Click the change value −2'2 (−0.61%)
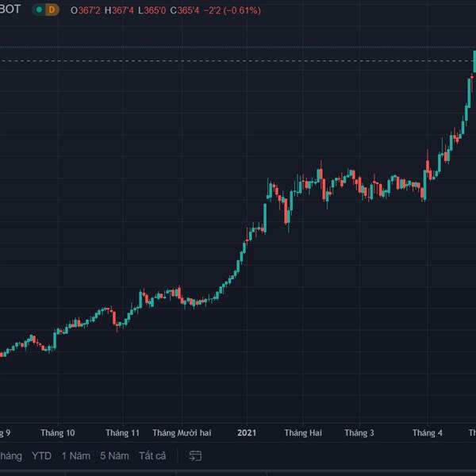The width and height of the screenshot is (476, 476). pos(232,10)
